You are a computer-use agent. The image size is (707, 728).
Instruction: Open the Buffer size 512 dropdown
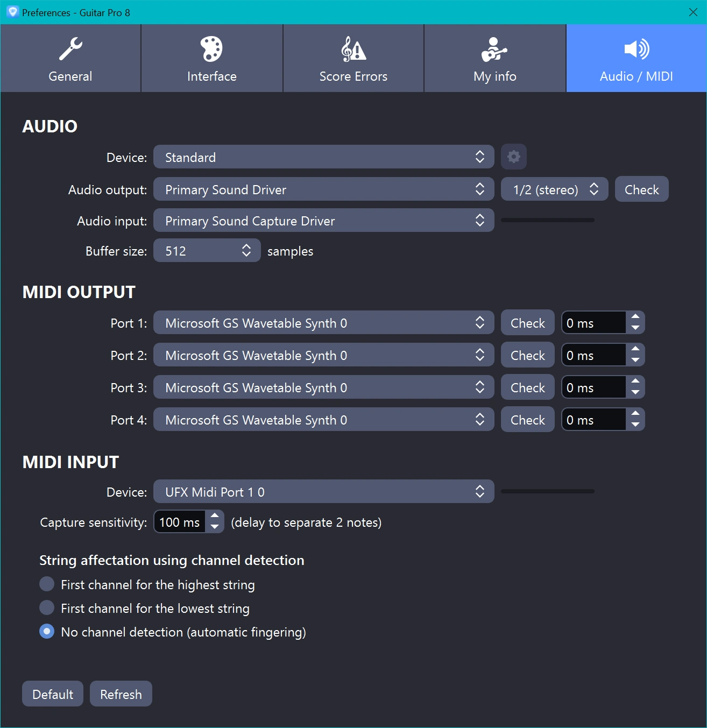tap(207, 251)
